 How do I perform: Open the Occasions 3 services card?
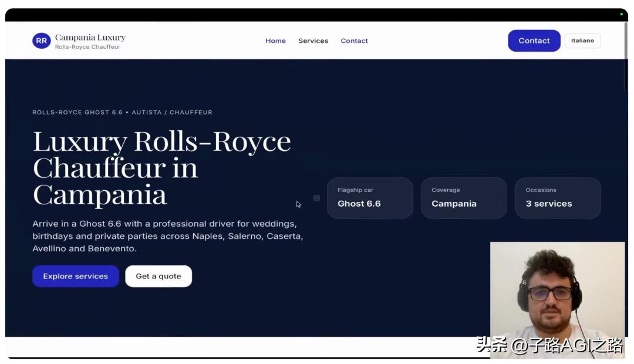[x=557, y=198]
